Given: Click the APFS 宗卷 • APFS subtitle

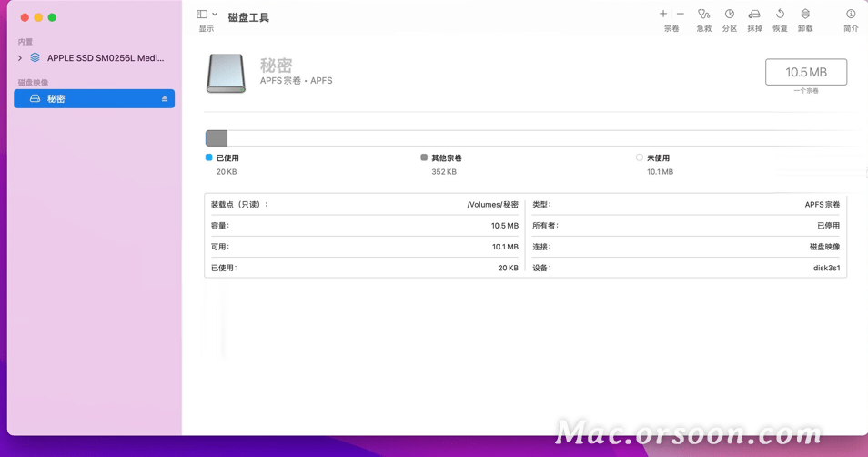Looking at the screenshot, I should tap(297, 81).
